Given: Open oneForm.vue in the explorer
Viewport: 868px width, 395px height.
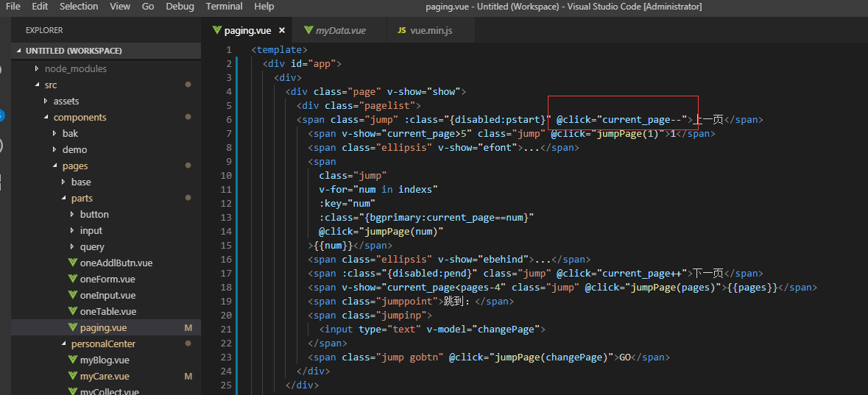Looking at the screenshot, I should coord(106,279).
